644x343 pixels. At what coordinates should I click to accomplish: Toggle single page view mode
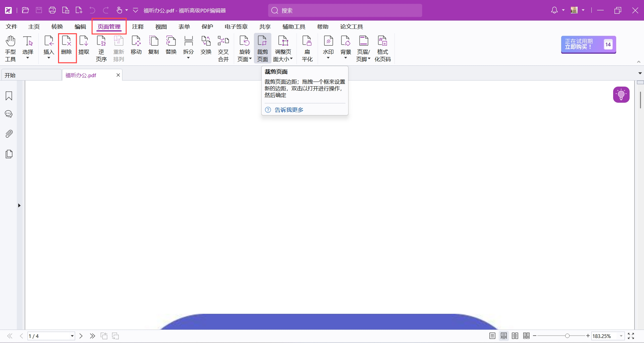(492, 336)
